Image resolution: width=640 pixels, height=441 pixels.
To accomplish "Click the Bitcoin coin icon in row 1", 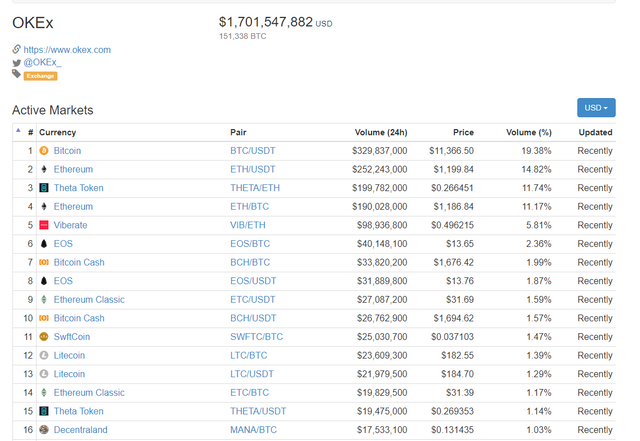I will (x=44, y=151).
